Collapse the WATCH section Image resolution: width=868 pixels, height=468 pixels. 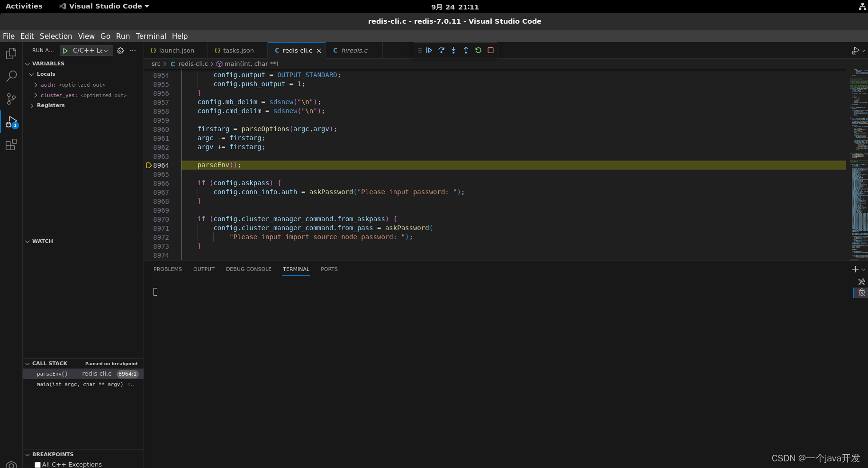click(27, 242)
